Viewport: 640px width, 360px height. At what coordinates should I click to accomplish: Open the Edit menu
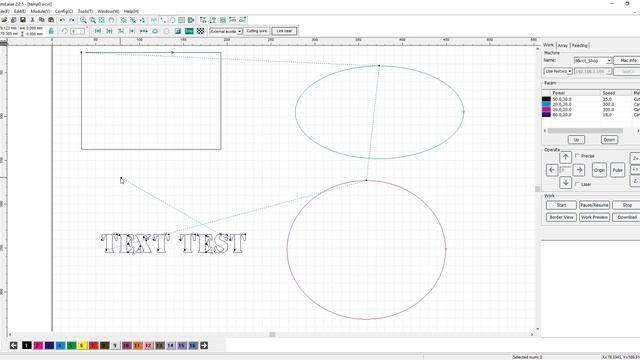(x=20, y=11)
